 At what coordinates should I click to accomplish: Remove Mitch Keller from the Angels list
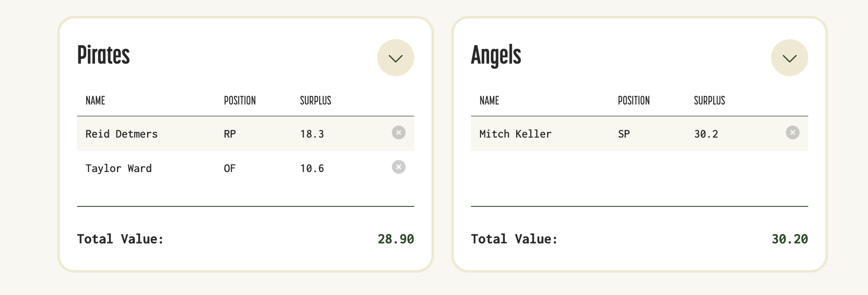click(x=793, y=132)
